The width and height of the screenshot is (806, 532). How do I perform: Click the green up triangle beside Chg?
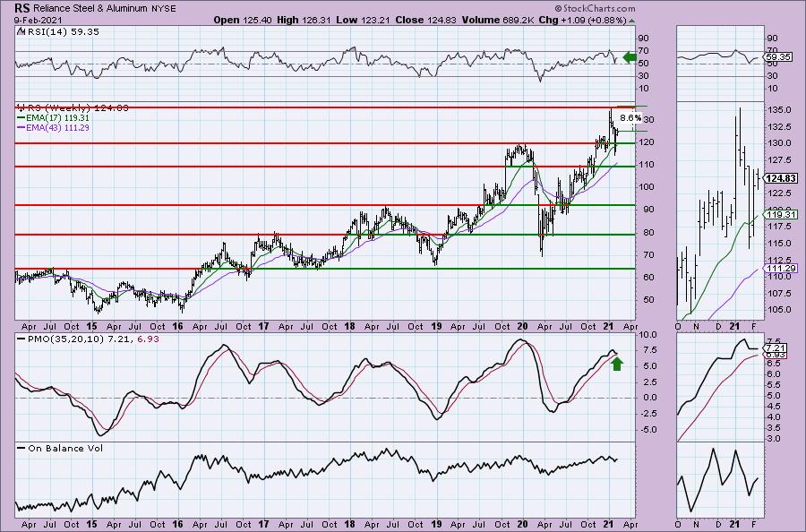point(631,21)
